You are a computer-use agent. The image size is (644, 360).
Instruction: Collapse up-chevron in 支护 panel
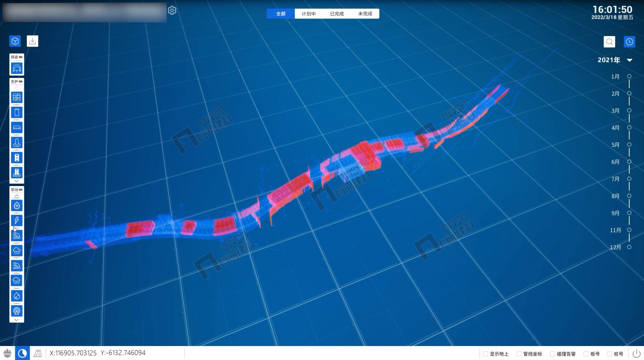coord(17,88)
